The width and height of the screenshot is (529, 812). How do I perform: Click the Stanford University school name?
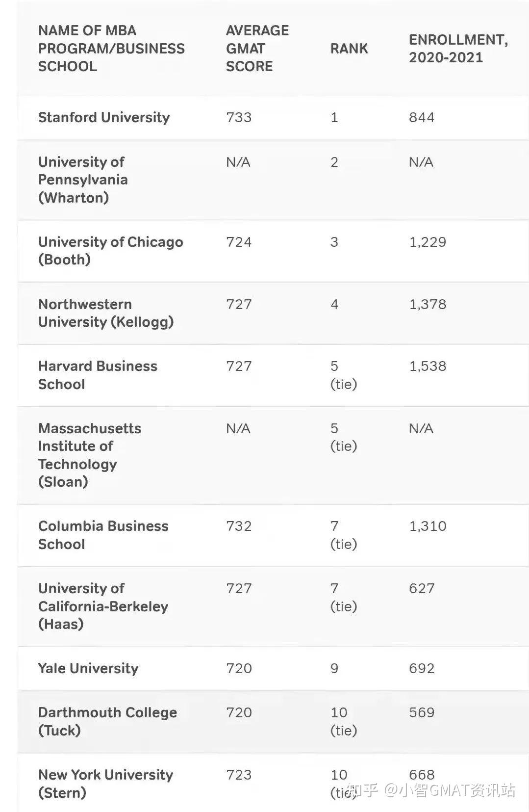[x=104, y=117]
